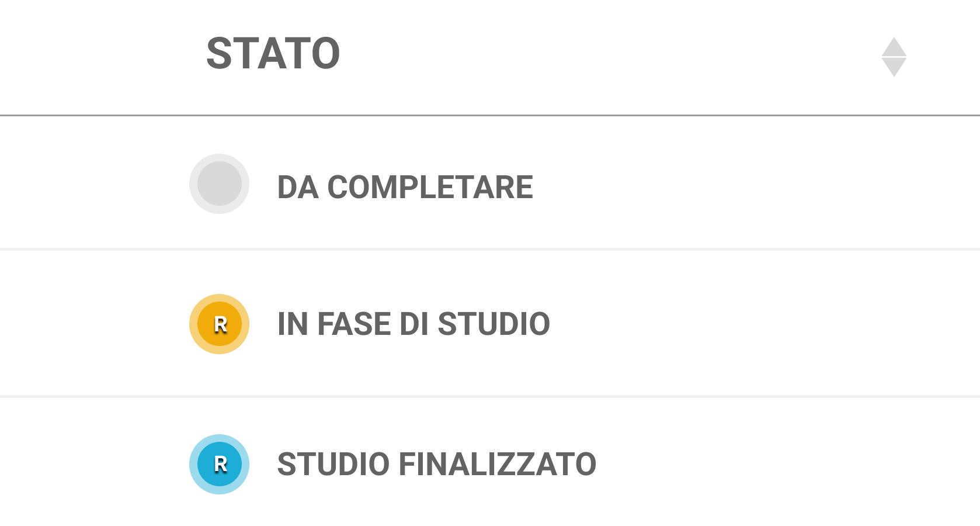
Task: Open the STUDIO FINALIZZATO status label
Action: click(x=436, y=464)
